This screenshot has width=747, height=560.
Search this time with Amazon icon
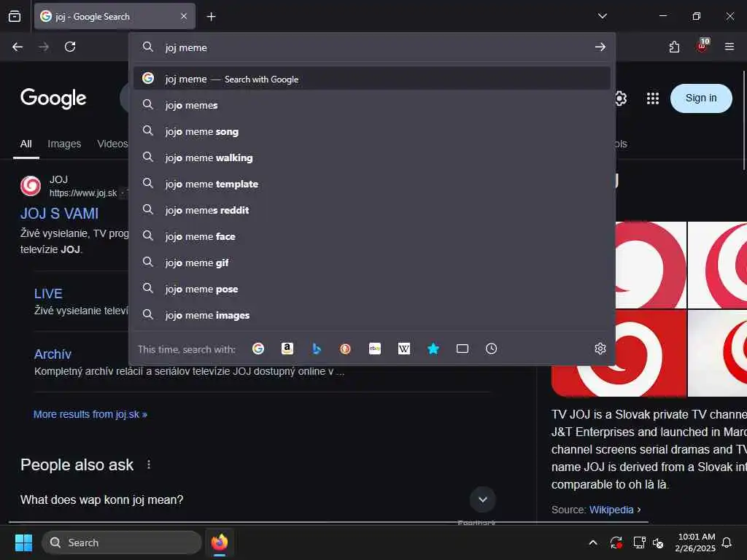(287, 349)
